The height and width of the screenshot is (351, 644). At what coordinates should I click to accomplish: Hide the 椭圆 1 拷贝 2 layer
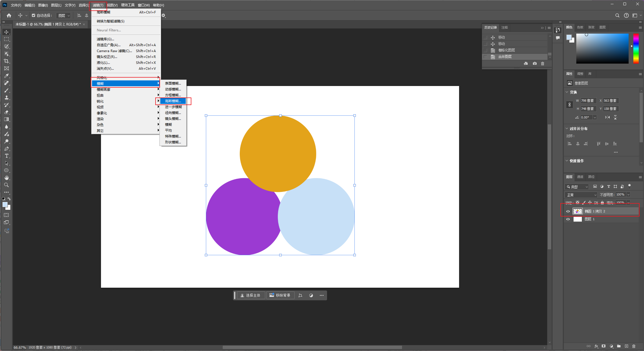click(568, 211)
